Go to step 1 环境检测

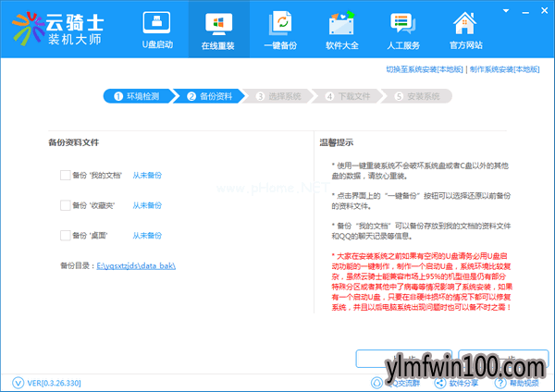[137, 96]
